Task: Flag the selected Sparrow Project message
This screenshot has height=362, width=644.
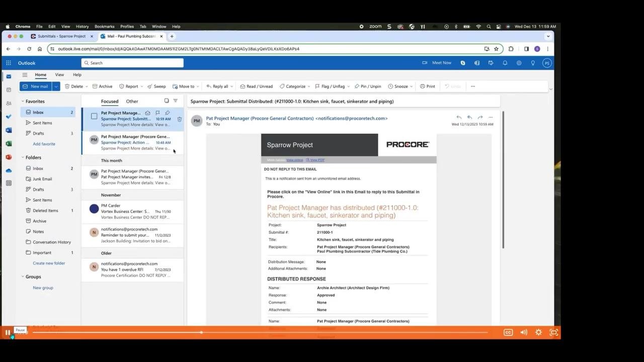Action: coord(157,113)
